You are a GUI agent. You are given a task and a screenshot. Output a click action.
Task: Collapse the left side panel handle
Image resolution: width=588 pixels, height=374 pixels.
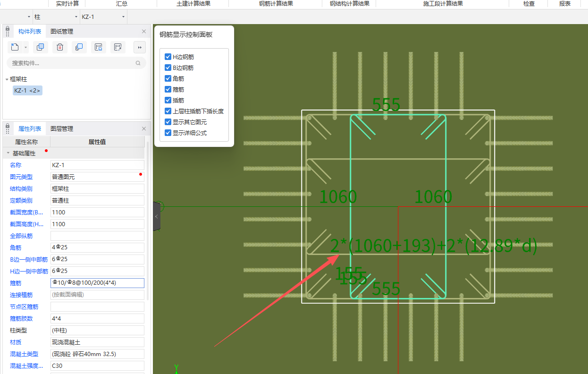[157, 216]
